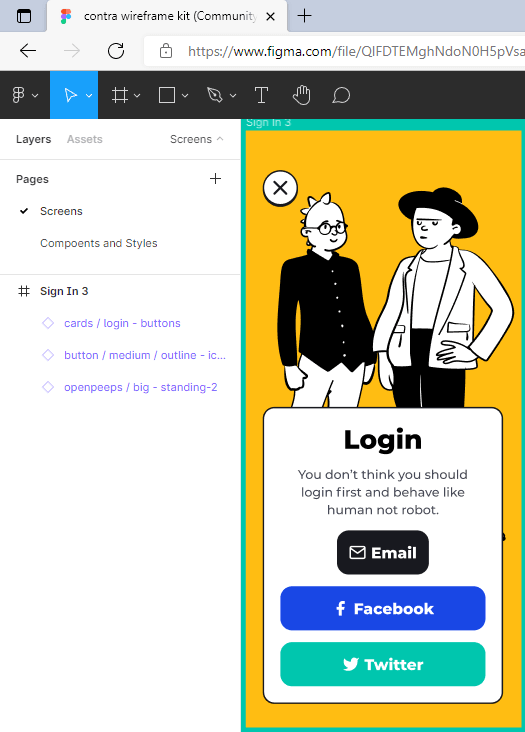Select the Frame tool
Viewport: 525px width, 732px height.
pyautogui.click(x=120, y=95)
